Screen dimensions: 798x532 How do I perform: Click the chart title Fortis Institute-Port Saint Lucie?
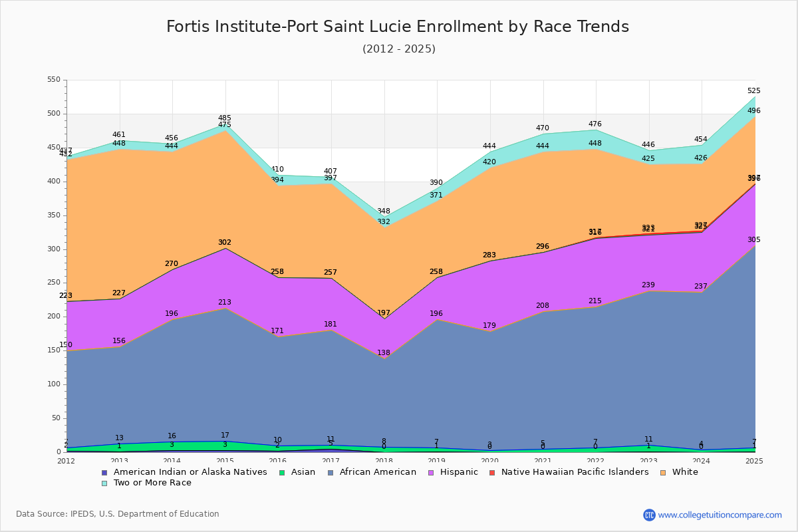click(398, 27)
